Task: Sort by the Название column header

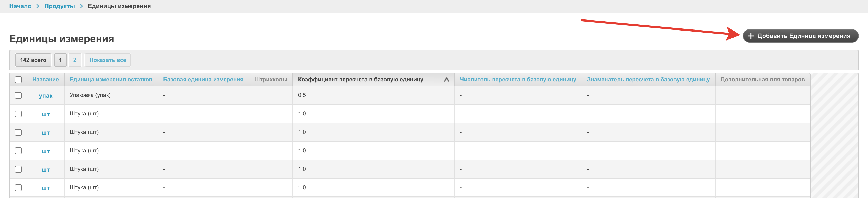Action: 45,80
